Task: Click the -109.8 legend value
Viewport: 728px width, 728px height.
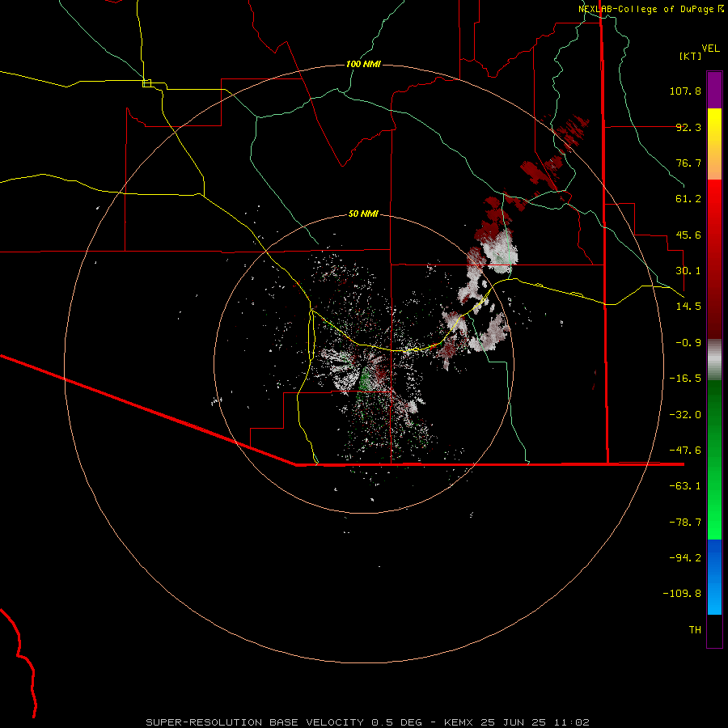Action: point(682,594)
